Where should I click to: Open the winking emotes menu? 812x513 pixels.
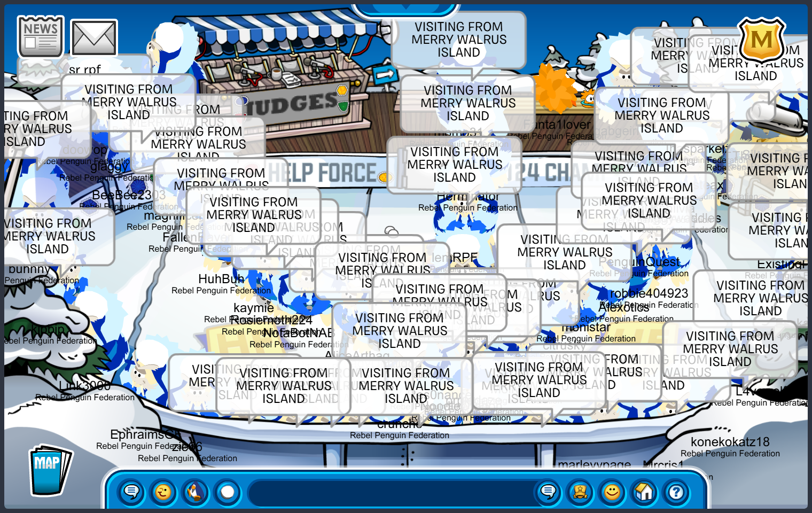click(x=163, y=492)
